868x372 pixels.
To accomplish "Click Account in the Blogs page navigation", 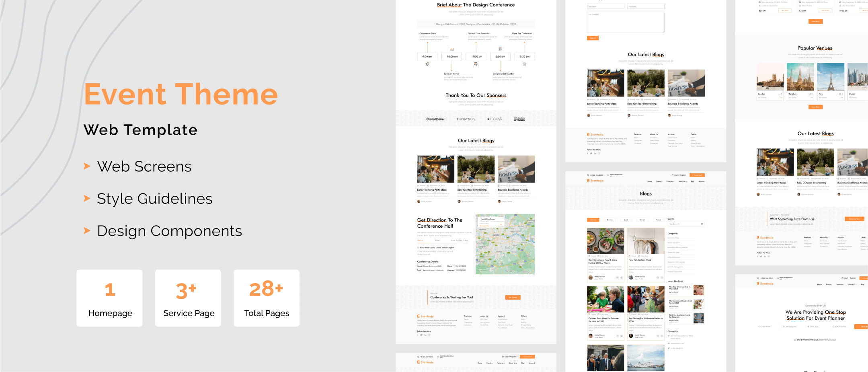I will [x=702, y=181].
